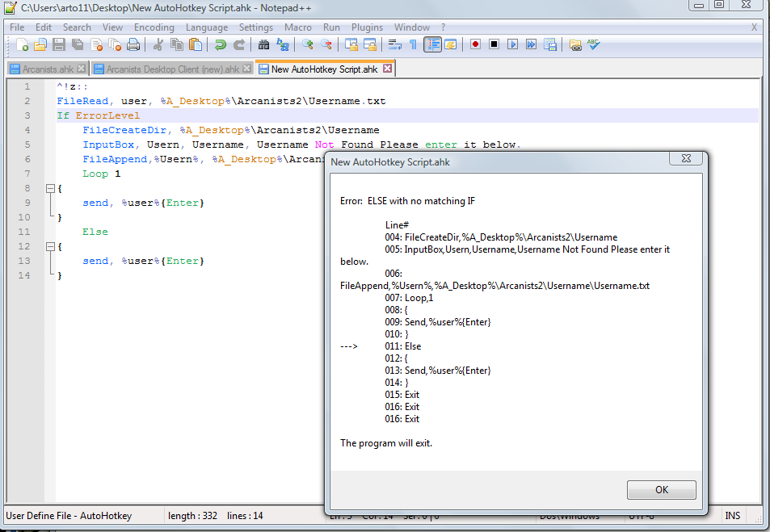
Task: Open the ? help menu
Action: (x=443, y=27)
